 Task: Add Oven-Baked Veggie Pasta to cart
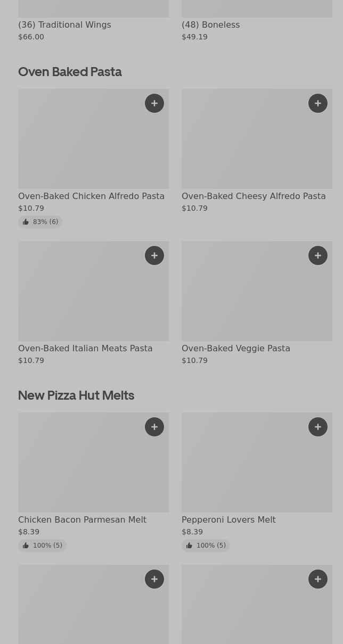tap(318, 255)
